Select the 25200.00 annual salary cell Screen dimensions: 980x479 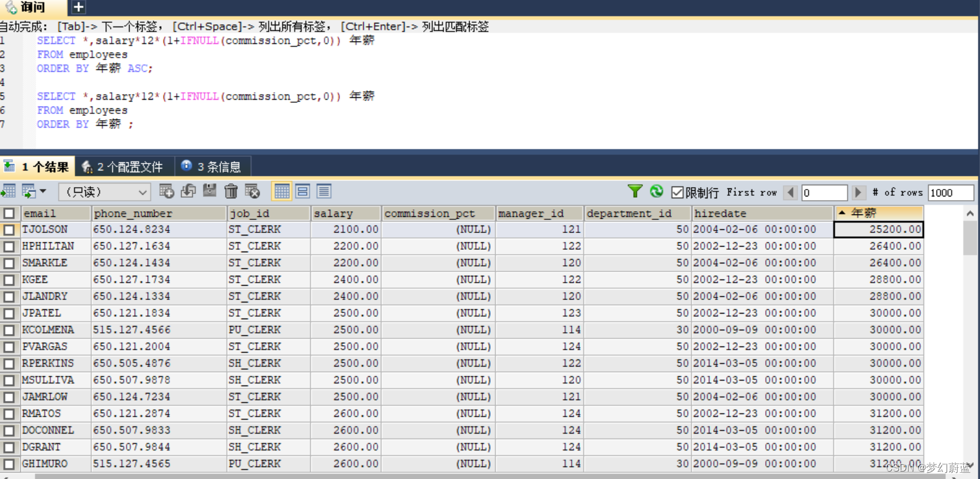(x=878, y=230)
